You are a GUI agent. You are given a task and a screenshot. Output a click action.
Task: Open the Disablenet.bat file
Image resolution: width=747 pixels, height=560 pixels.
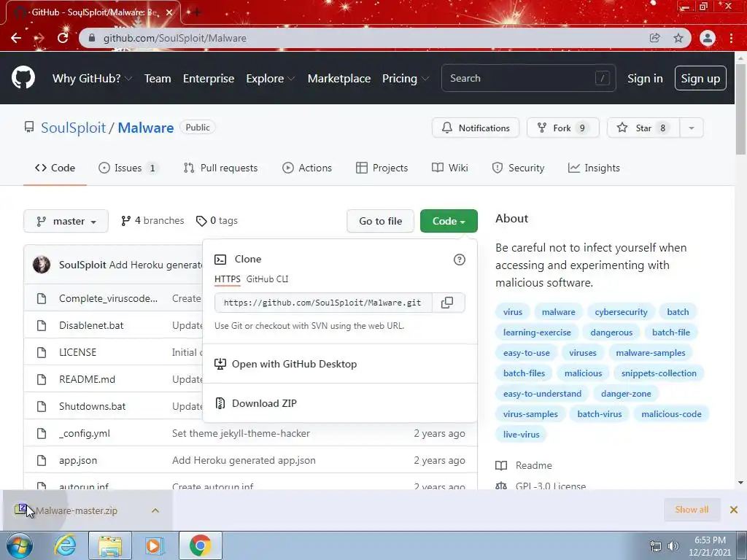(x=91, y=326)
